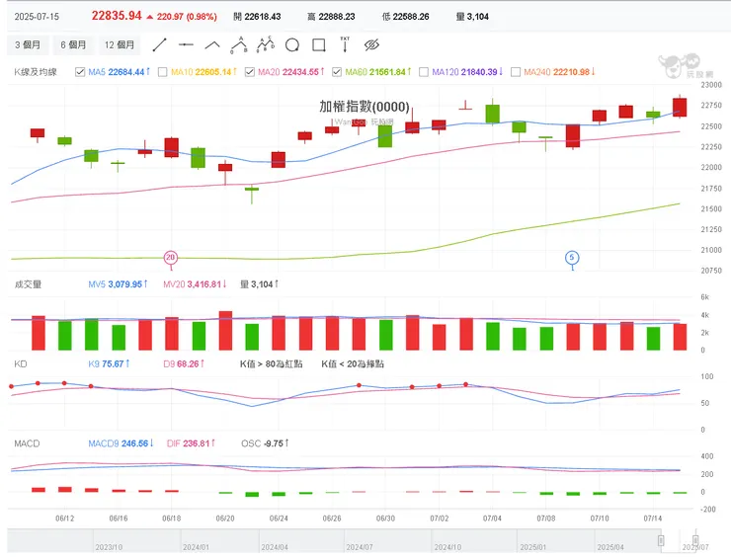
Task: Uncheck the MA60 moving average checkbox
Action: [337, 72]
